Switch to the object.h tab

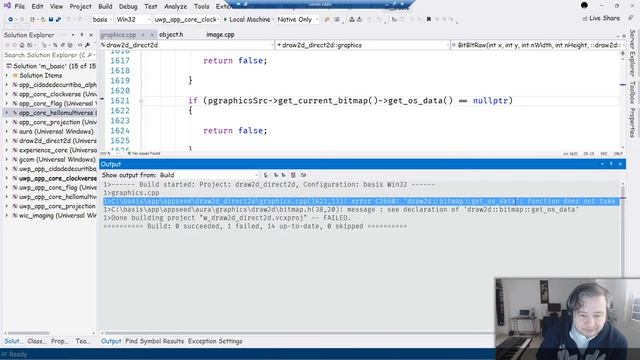[x=171, y=35]
